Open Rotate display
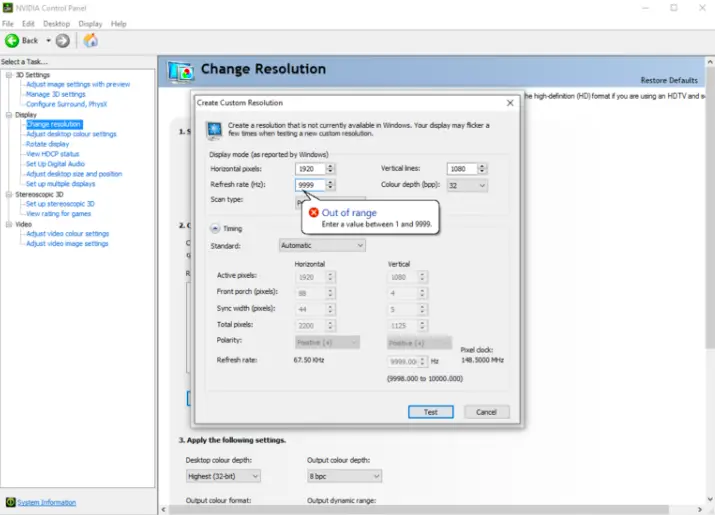Image resolution: width=715 pixels, height=515 pixels. pyautogui.click(x=47, y=144)
